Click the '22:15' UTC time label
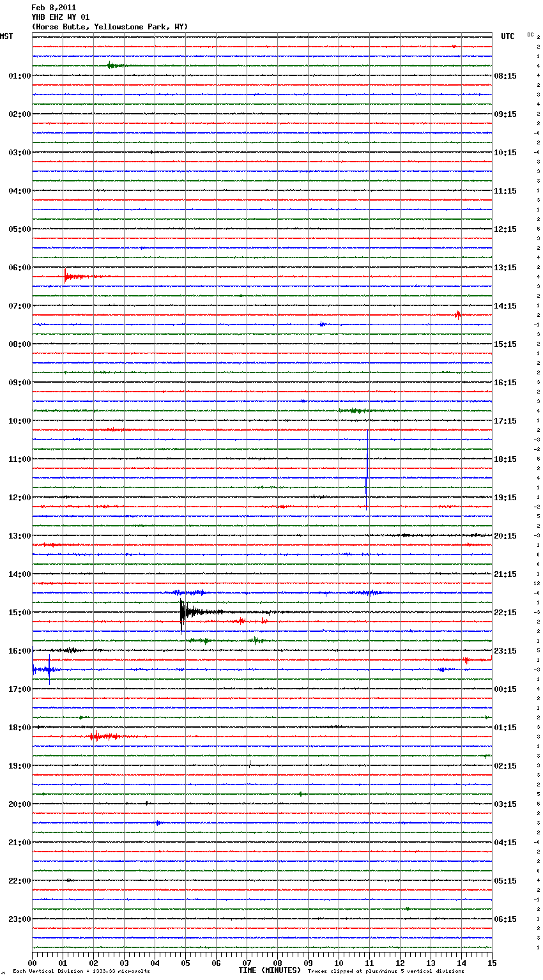This screenshot has width=543, height=980. 505,613
